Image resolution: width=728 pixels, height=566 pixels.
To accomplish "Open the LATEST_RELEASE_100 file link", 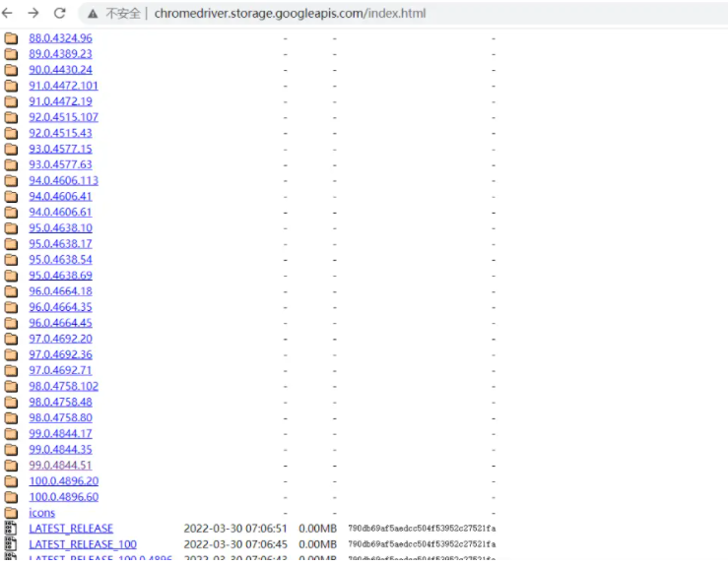I will 83,544.
